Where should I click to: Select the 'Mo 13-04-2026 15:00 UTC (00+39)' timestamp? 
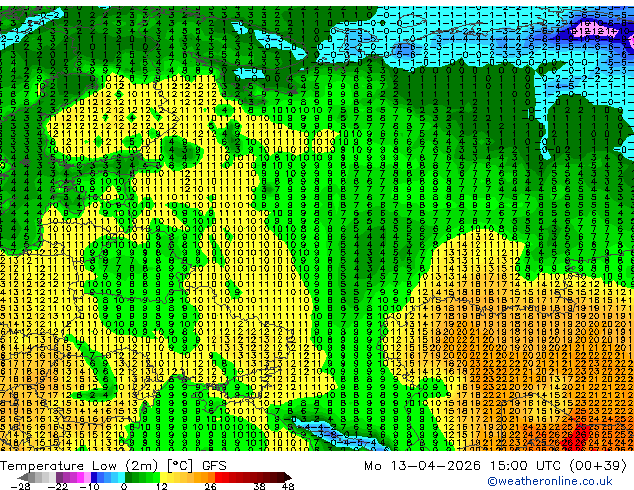pyautogui.click(x=495, y=466)
